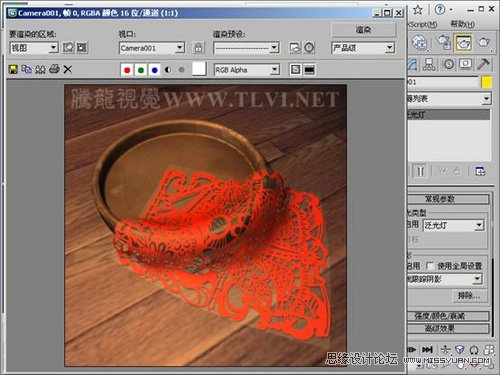The width and height of the screenshot is (500, 375).
Task: Click the copy image icon
Action: pyautogui.click(x=27, y=69)
